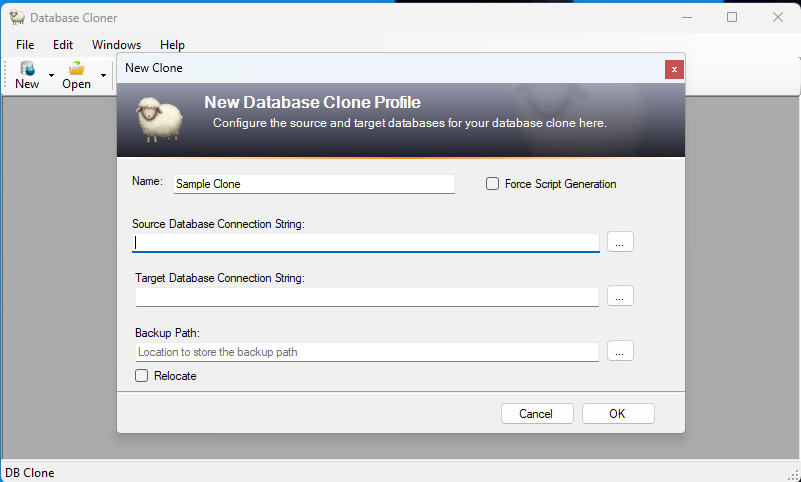Viewport: 801px width, 482px height.
Task: Click the Name field containing Sample Clone
Action: pyautogui.click(x=313, y=184)
